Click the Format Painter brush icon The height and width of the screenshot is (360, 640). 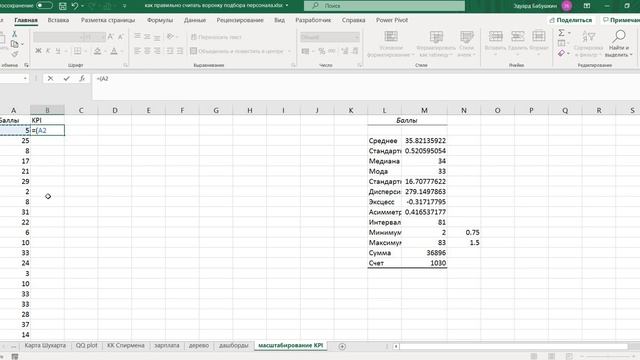click(x=15, y=54)
